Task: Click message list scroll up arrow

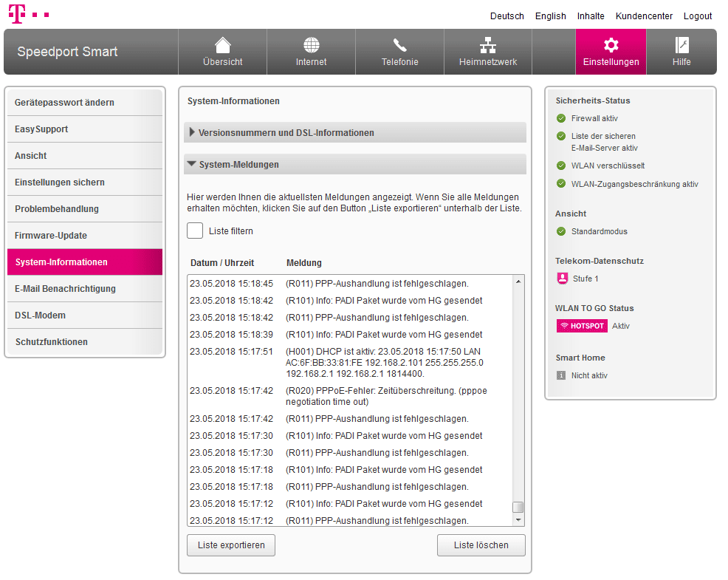Action: pyautogui.click(x=518, y=282)
